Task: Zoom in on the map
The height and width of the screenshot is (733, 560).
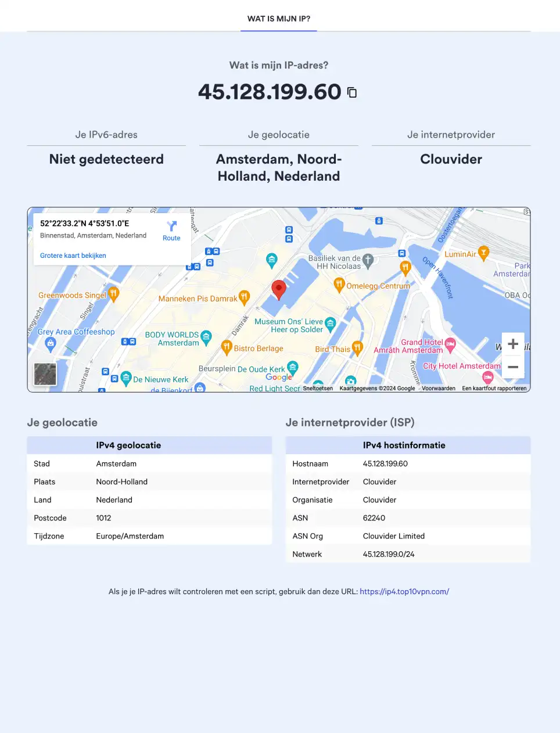Action: pos(513,344)
